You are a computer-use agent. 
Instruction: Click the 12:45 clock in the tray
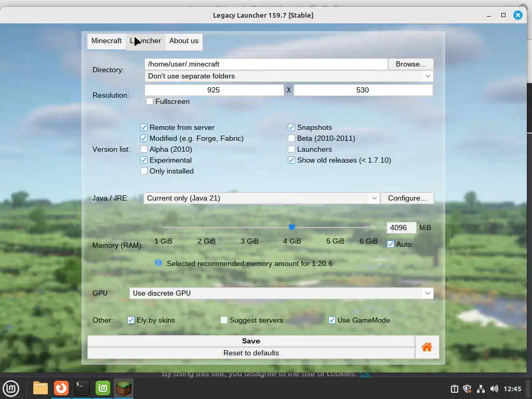[512, 389]
